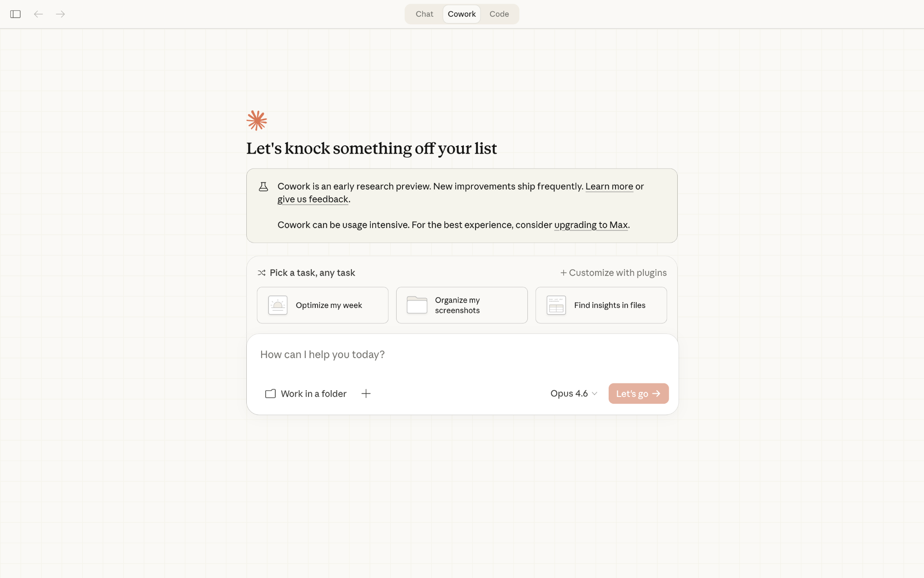
Task: Click the forward arrow navigation icon
Action: click(60, 14)
